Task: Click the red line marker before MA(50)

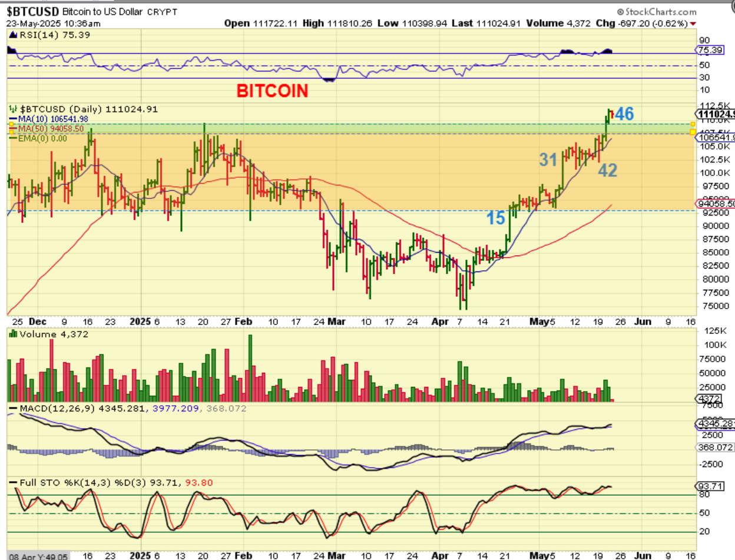Action: click(13, 128)
